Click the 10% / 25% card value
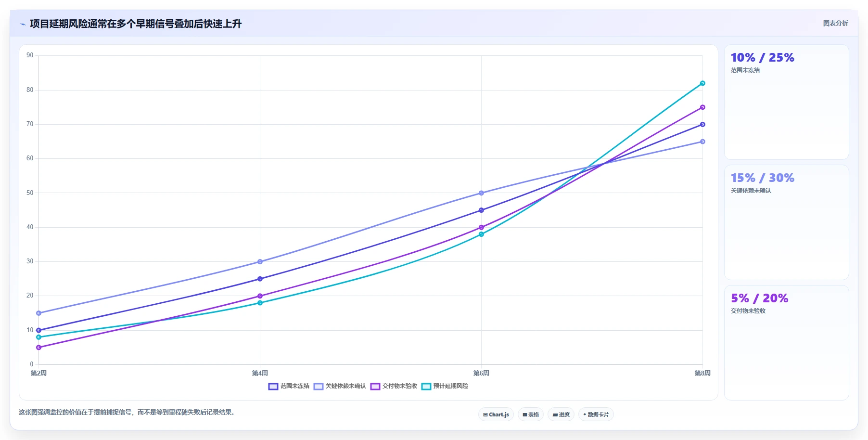868x440 pixels. click(x=763, y=58)
